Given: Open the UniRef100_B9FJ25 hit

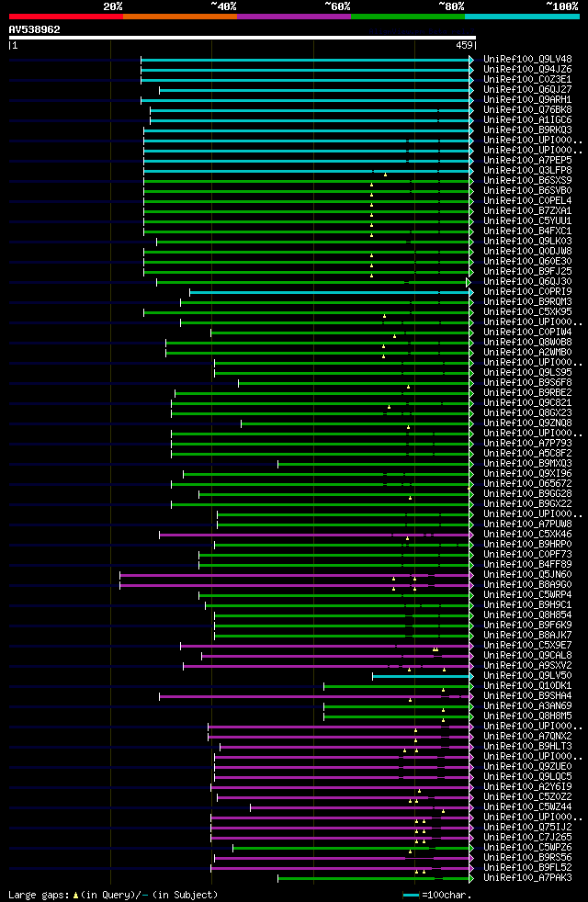Looking at the screenshot, I should 527,272.
